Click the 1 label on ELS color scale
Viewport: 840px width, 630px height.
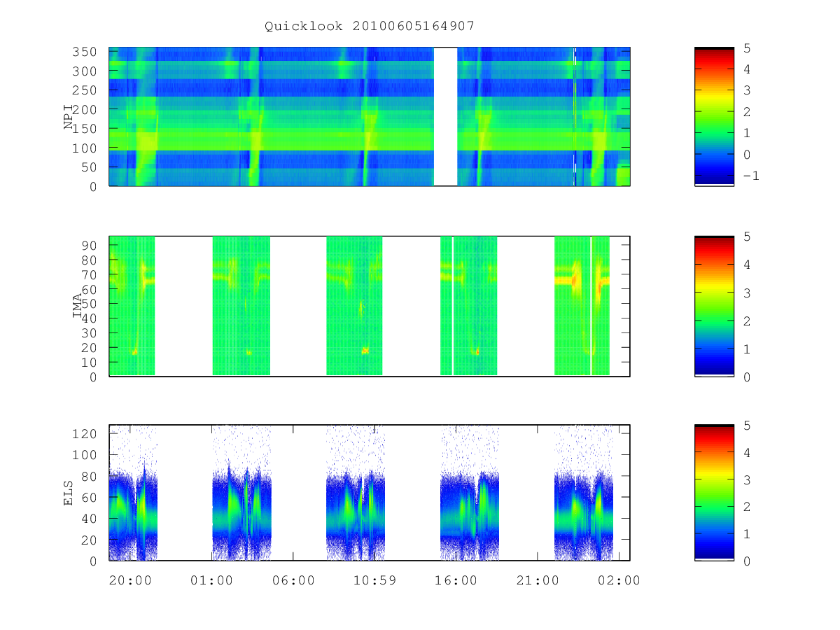click(x=745, y=534)
